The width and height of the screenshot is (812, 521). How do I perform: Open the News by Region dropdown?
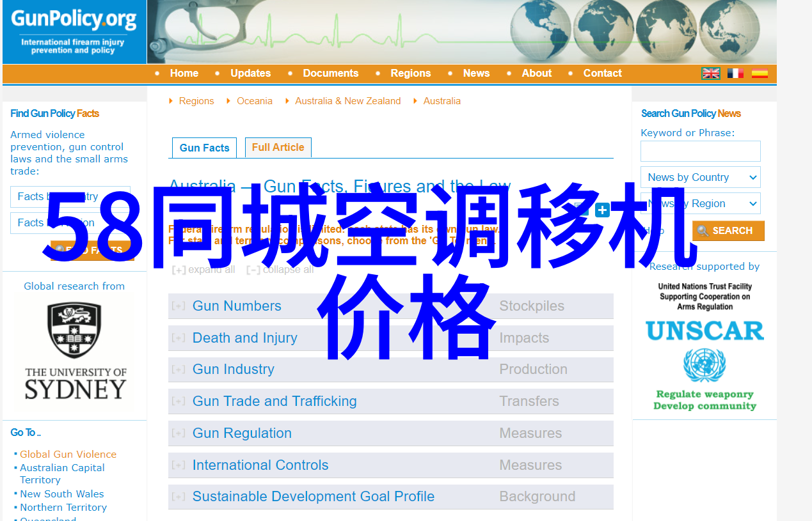pos(701,203)
